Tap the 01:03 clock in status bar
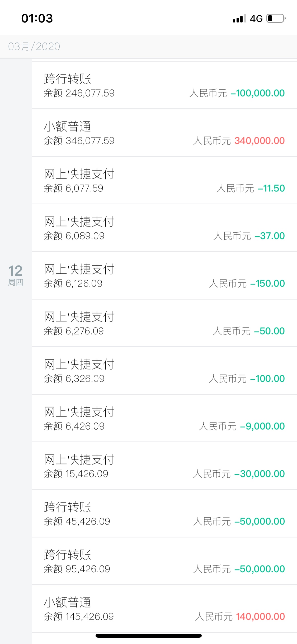The width and height of the screenshot is (297, 644). 37,19
